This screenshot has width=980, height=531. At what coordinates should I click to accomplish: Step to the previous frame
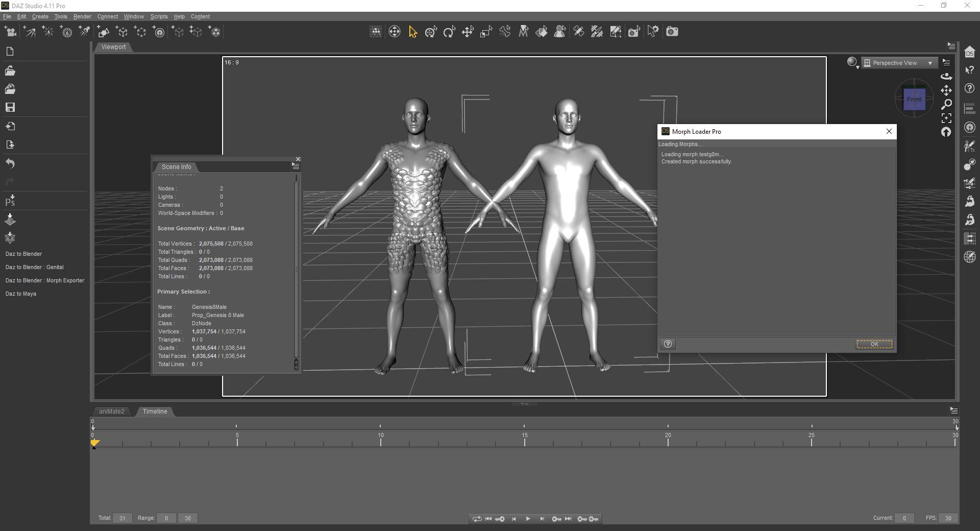[x=514, y=519]
